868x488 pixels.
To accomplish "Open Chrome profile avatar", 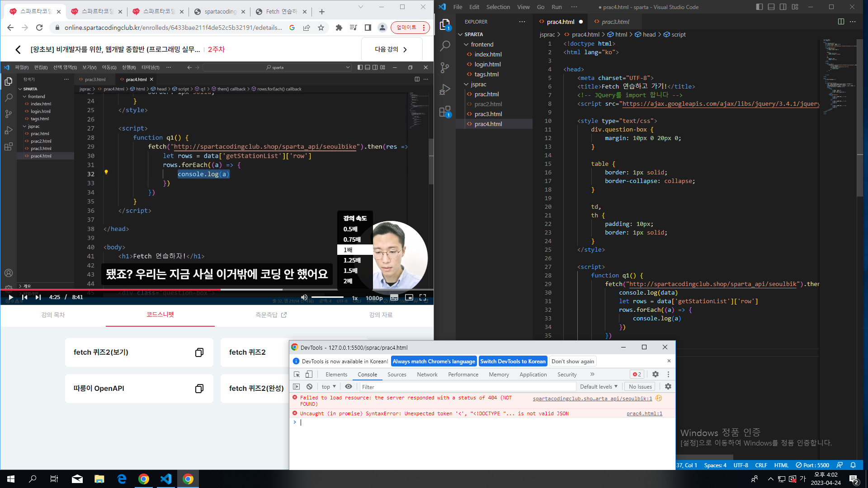I will [382, 28].
